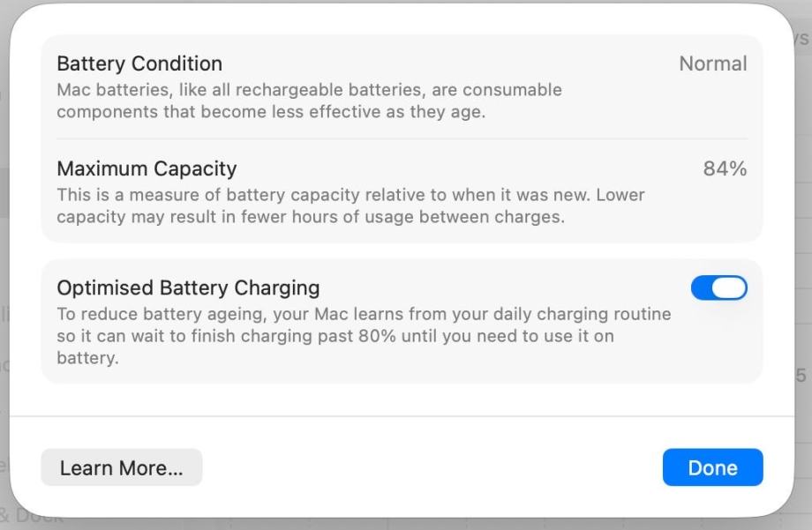Click "capacity may result in fewer hours" line

click(310, 217)
